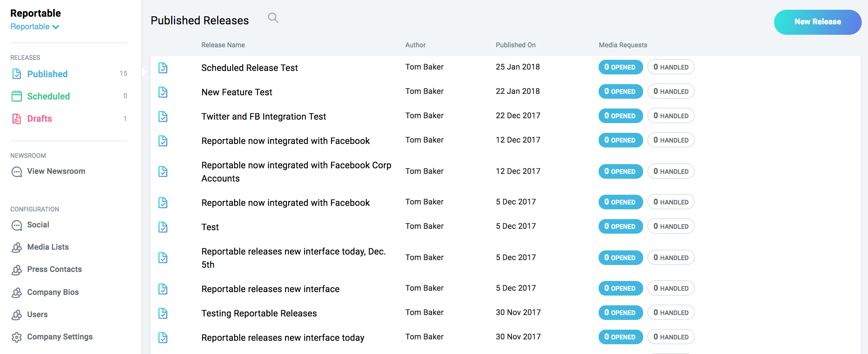Viewport: 868px width, 354px height.
Task: Click 0 HANDLED for Facebook Corp Accounts release
Action: (x=671, y=171)
